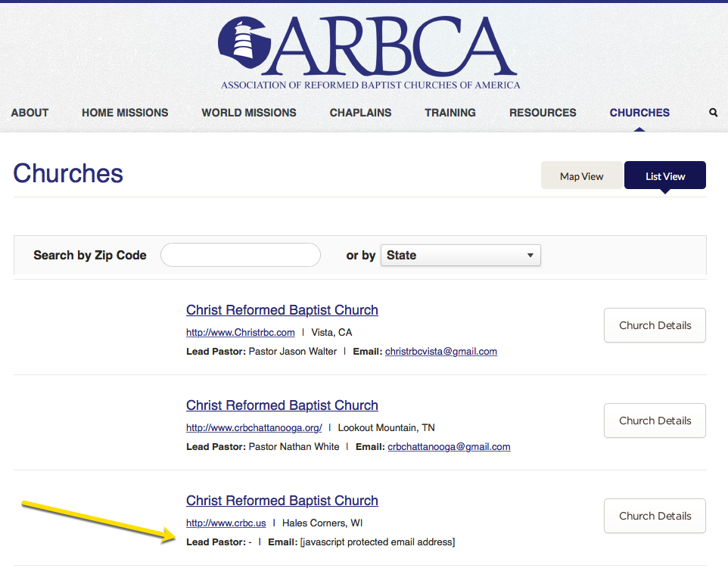Click the ARBCA lighthouse logo

pyautogui.click(x=244, y=45)
